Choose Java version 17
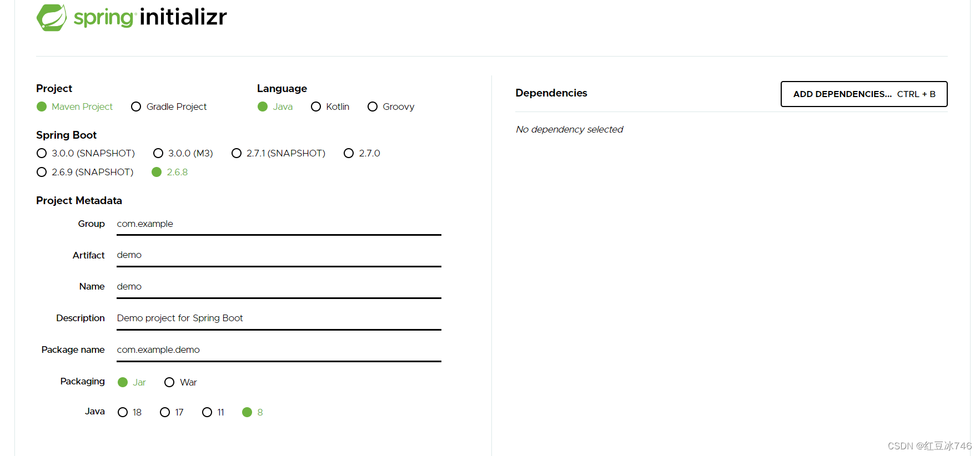Viewport: 980px width, 456px height. coord(172,412)
